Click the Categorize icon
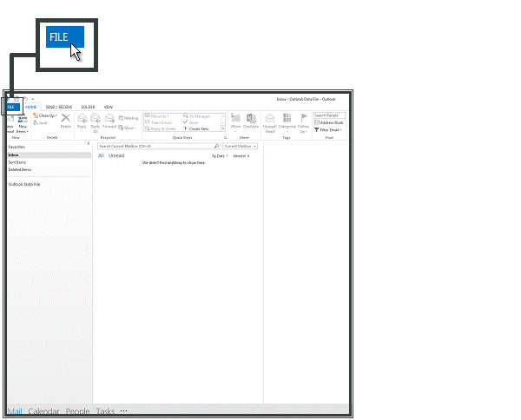 click(x=287, y=120)
